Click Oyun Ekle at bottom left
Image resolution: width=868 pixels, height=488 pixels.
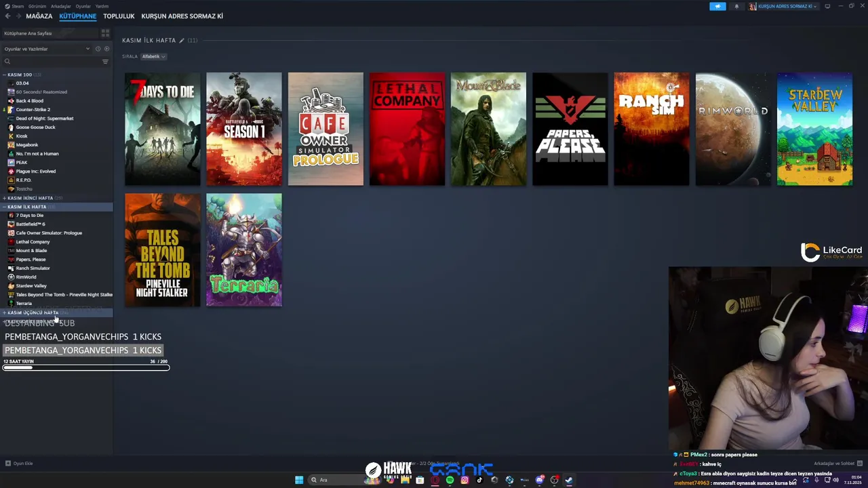point(19,464)
